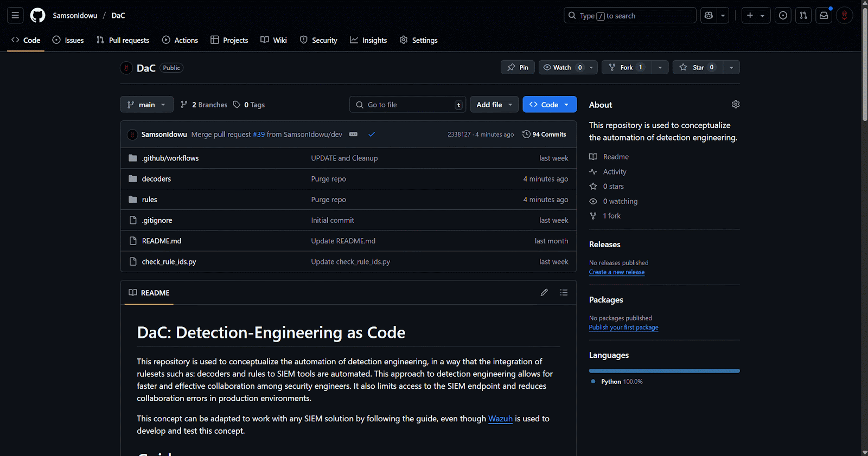Open the issues icon in top header
This screenshot has width=868, height=456.
[x=783, y=15]
